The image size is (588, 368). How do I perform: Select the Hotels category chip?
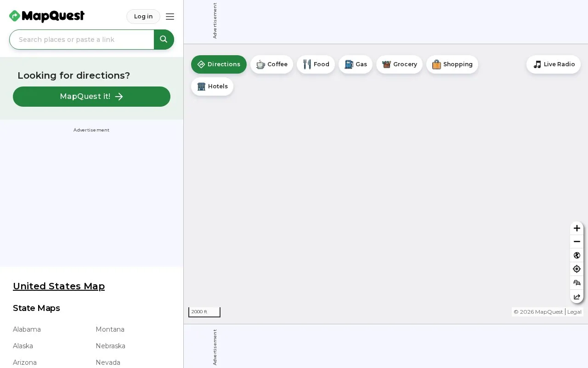click(212, 86)
